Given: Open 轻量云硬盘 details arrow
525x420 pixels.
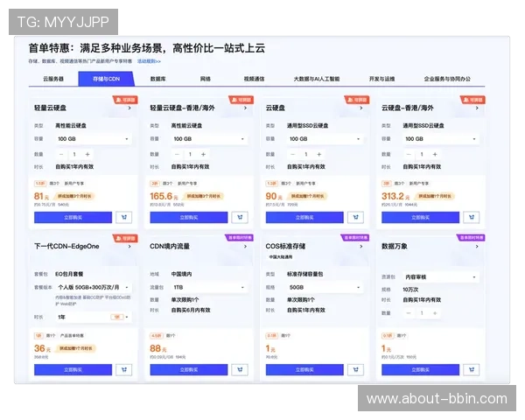Looking at the screenshot, I should pyautogui.click(x=129, y=108).
